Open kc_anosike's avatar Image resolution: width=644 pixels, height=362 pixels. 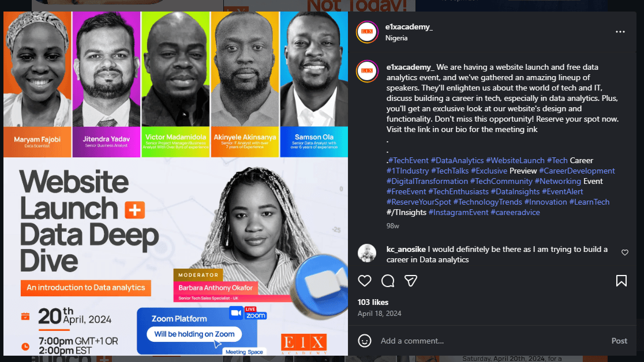click(367, 253)
